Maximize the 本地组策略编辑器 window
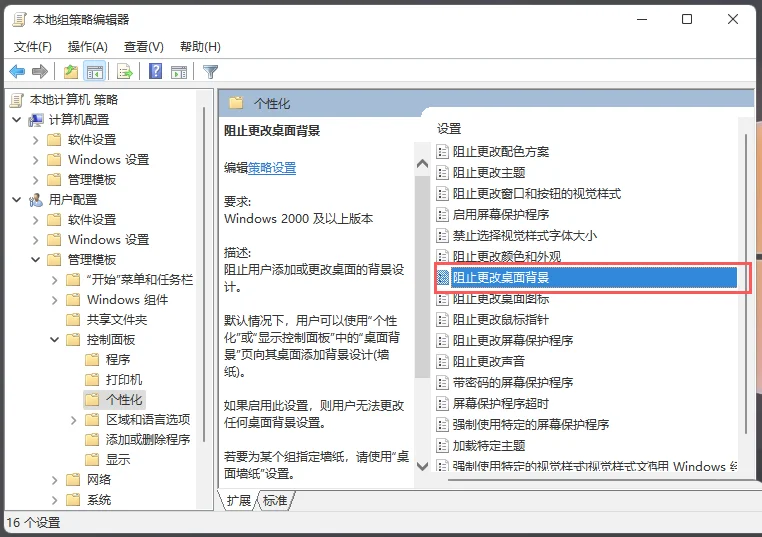This screenshot has height=537, width=762. pyautogui.click(x=687, y=19)
